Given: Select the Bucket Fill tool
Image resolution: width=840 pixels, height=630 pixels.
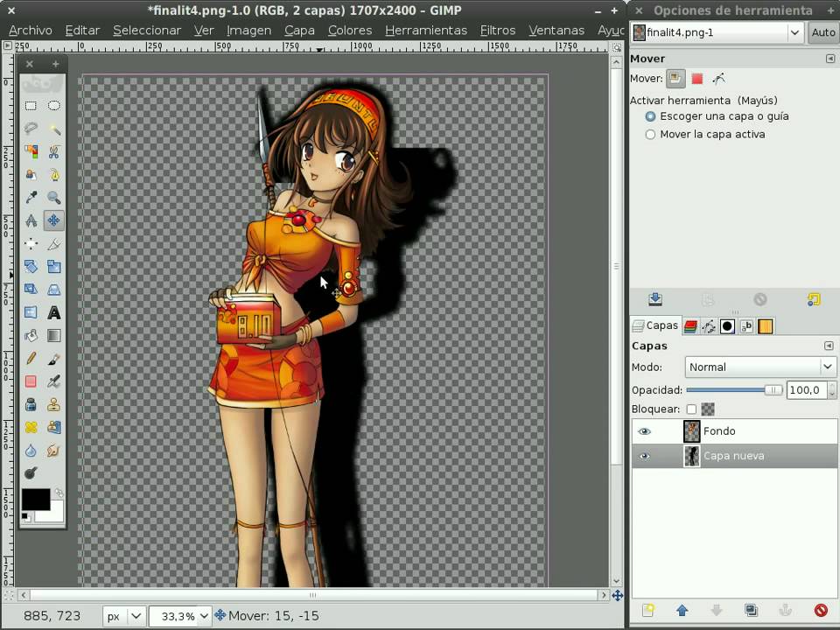Looking at the screenshot, I should pyautogui.click(x=31, y=335).
